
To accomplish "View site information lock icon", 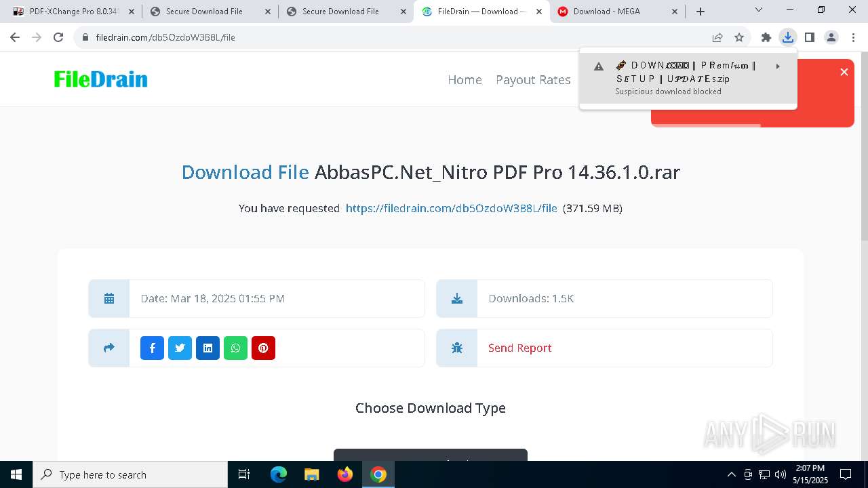I will point(85,37).
